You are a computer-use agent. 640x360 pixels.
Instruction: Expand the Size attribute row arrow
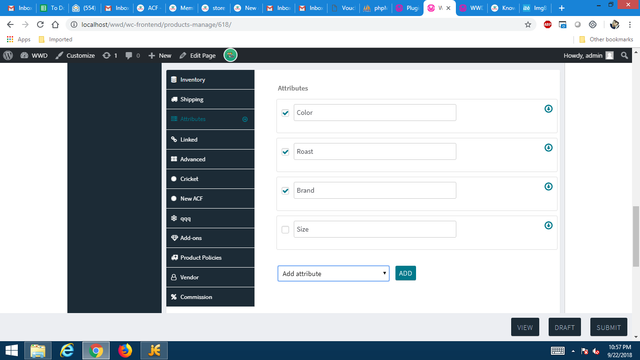coord(548,225)
